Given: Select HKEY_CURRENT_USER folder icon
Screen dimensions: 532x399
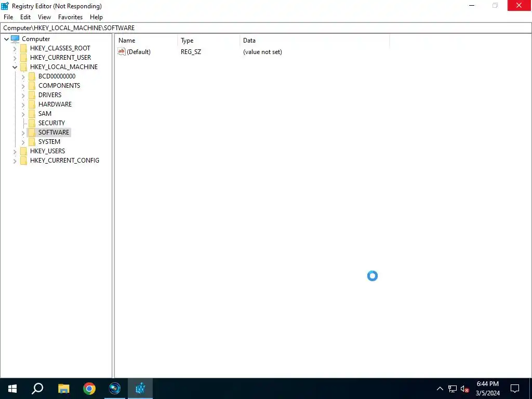Looking at the screenshot, I should pos(23,58).
